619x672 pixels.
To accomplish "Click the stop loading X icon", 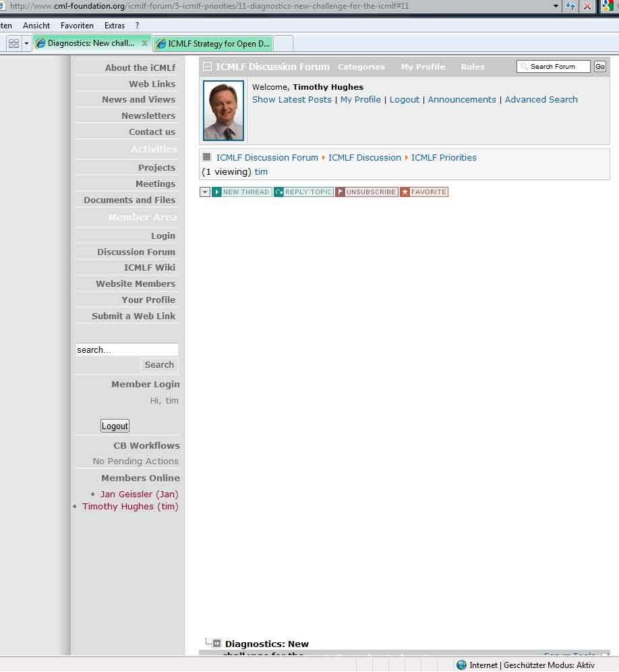I will 587,6.
